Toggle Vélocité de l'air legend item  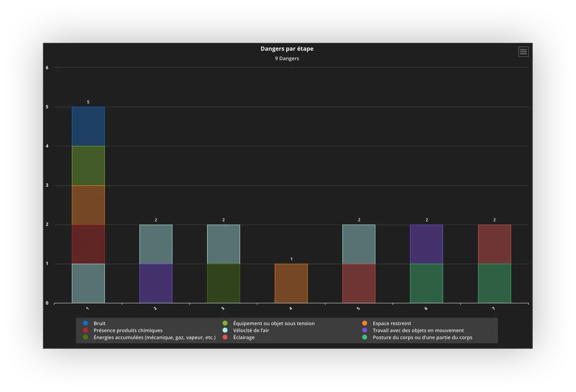[246, 330]
